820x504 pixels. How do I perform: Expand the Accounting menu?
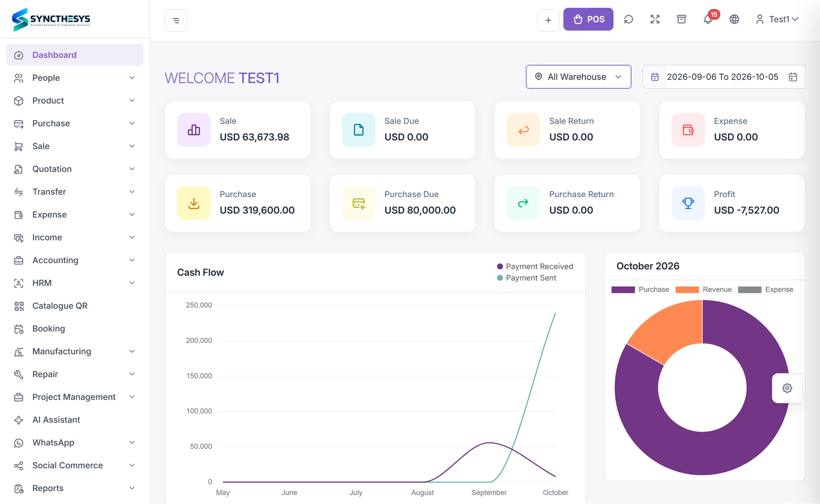(75, 260)
